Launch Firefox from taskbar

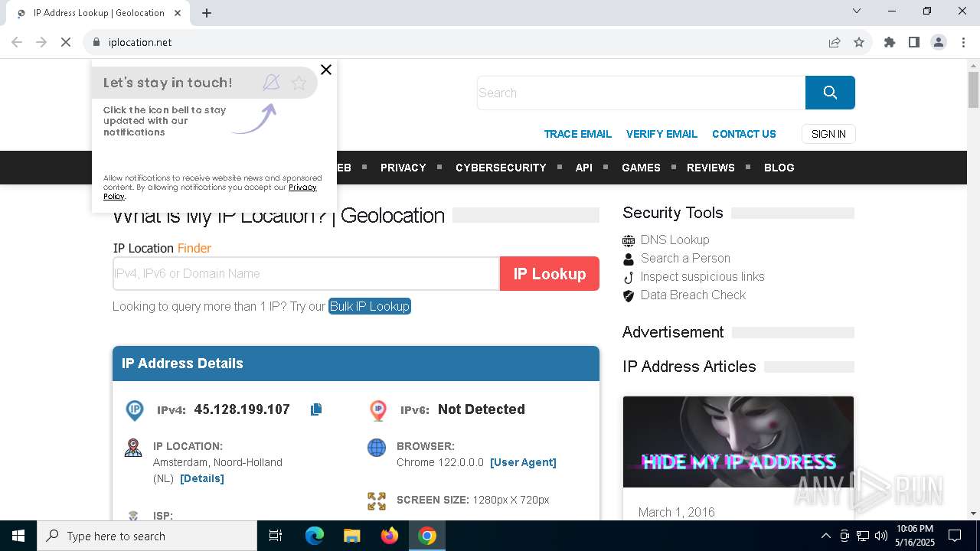pos(390,536)
